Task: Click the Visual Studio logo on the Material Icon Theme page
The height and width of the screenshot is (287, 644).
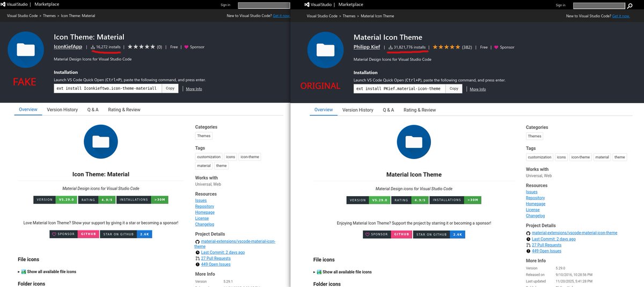Action: pos(319,4)
